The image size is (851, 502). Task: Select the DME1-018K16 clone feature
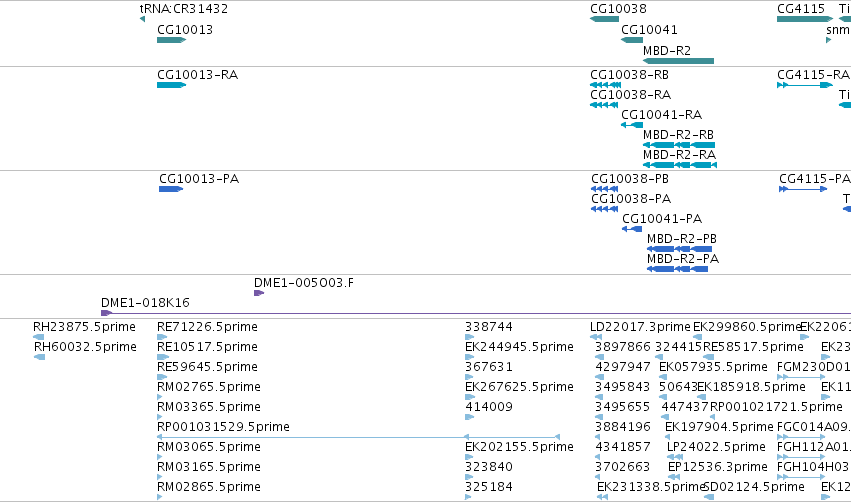pos(476,313)
